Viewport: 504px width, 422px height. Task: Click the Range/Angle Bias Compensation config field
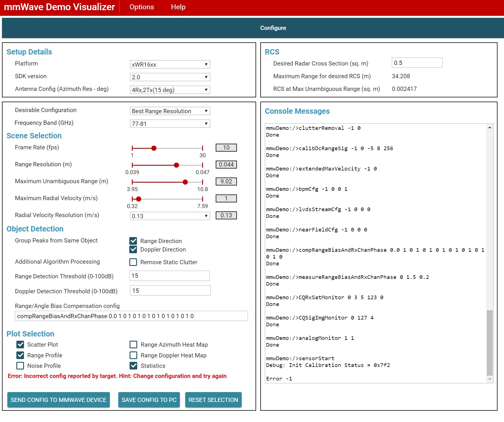click(131, 316)
